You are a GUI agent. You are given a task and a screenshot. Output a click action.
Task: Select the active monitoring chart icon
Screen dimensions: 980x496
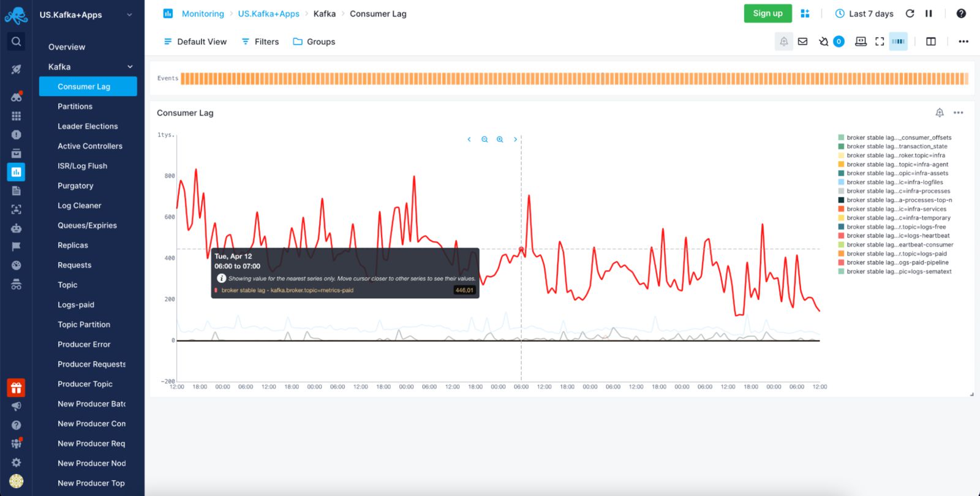tap(17, 172)
